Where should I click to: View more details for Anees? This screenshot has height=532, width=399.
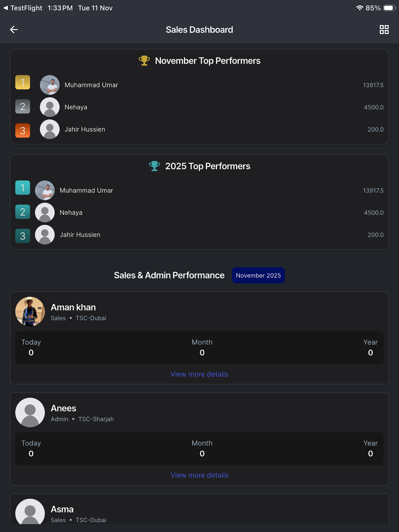click(x=199, y=475)
